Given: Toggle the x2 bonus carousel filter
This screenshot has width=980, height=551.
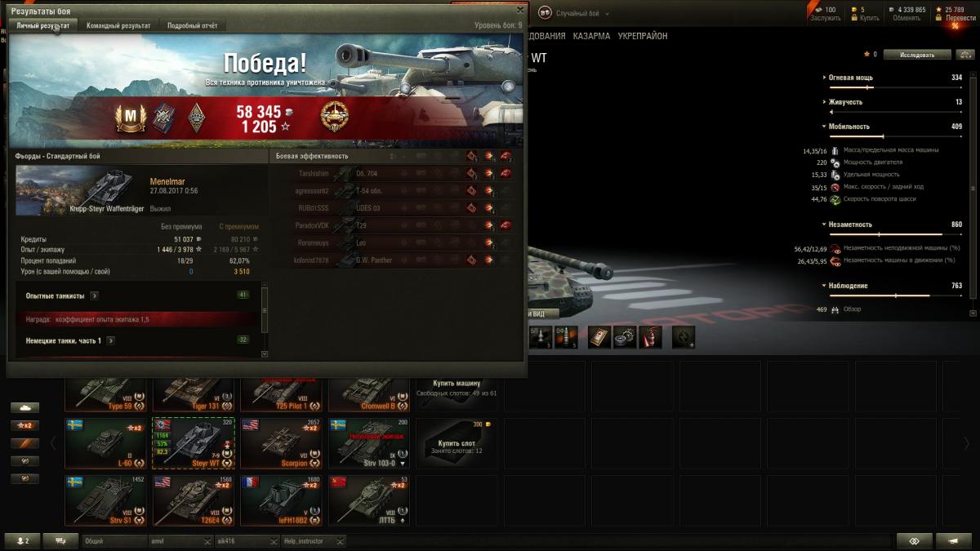Looking at the screenshot, I should [24, 425].
